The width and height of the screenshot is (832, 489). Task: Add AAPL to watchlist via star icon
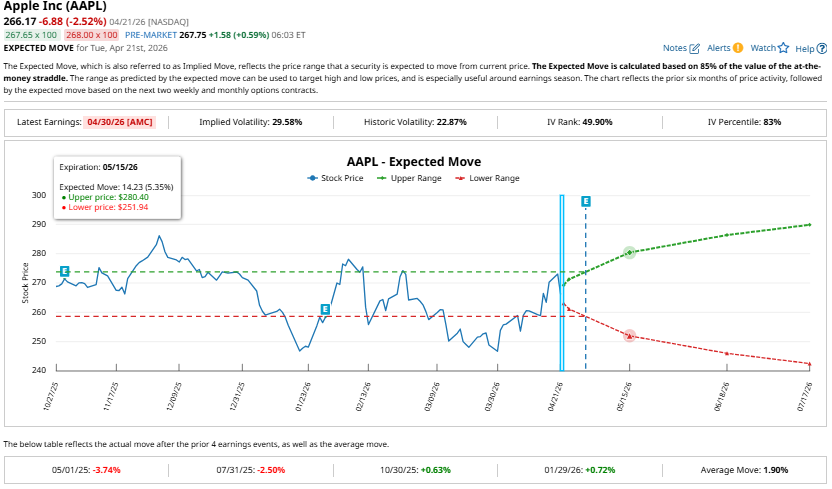tap(784, 48)
